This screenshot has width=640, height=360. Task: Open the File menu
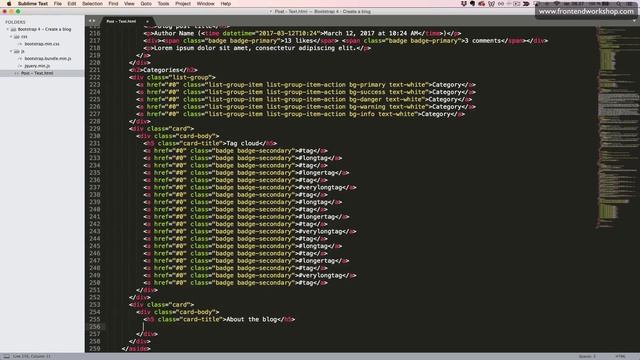(58, 4)
